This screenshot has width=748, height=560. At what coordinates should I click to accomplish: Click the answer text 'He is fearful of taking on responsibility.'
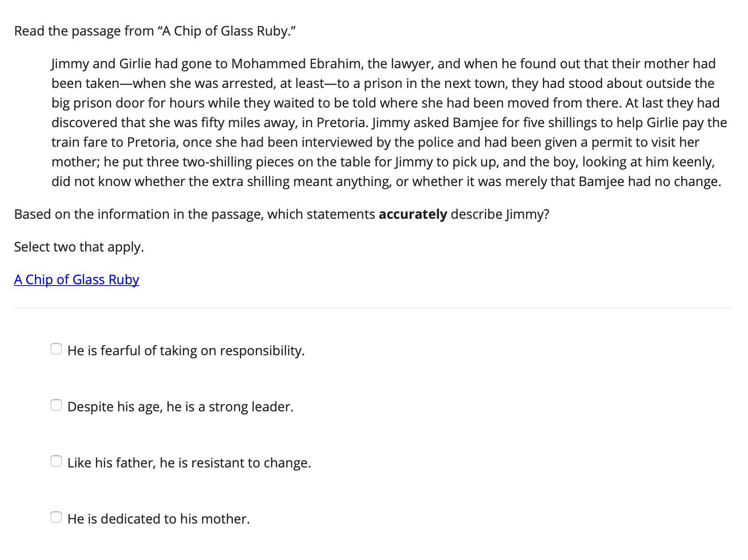coord(186,351)
